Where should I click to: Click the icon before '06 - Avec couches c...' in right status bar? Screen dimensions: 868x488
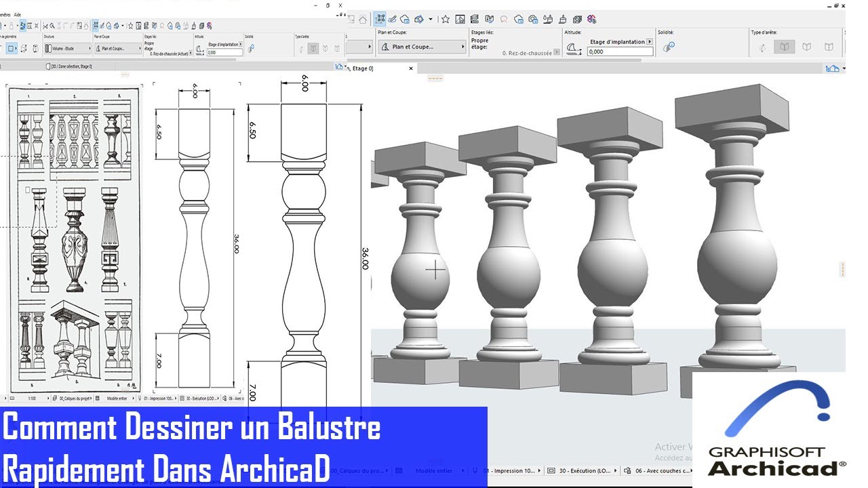coord(627,470)
